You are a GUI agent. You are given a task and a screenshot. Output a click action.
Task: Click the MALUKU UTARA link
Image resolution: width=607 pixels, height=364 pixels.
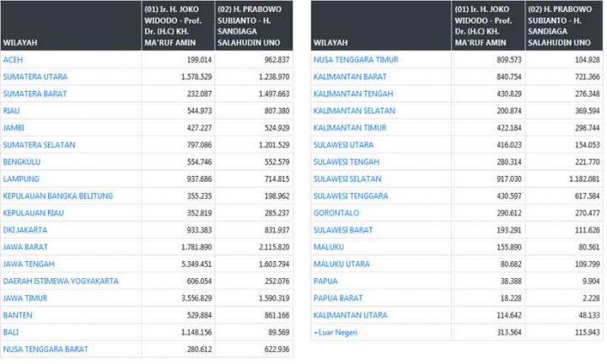(x=341, y=264)
